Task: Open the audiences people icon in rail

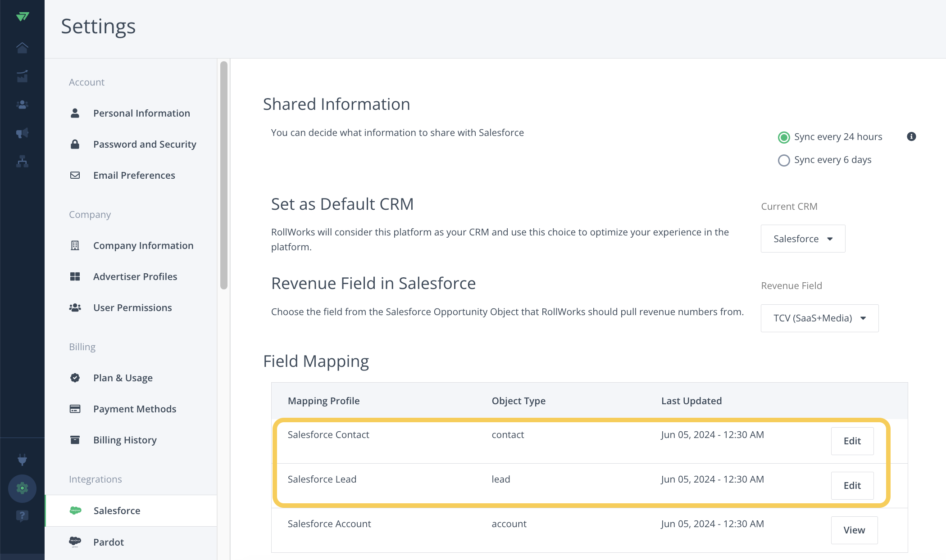Action: (22, 104)
